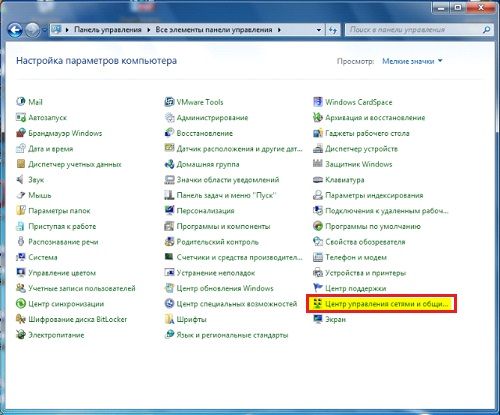Click the Мышь icon
Image resolution: width=500 pixels, height=415 pixels.
tap(21, 195)
